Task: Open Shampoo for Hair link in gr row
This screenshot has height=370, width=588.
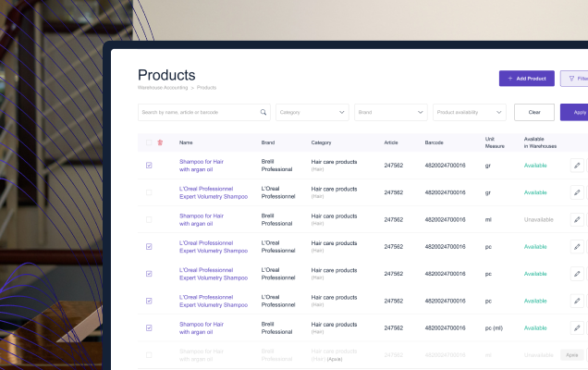Action: click(202, 166)
